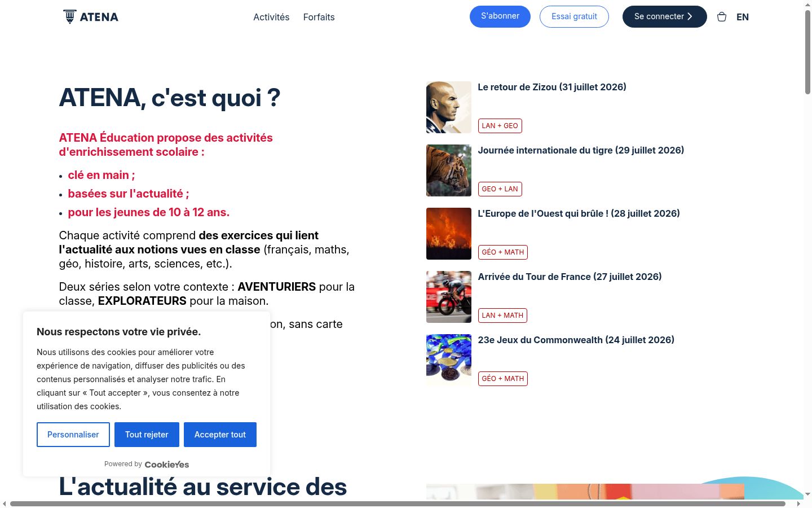Click Se connecter button

point(664,16)
